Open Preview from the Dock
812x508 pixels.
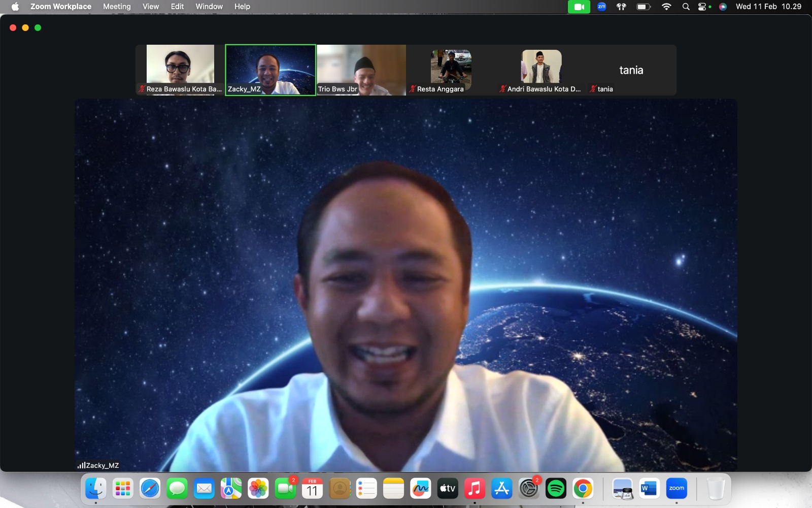623,489
